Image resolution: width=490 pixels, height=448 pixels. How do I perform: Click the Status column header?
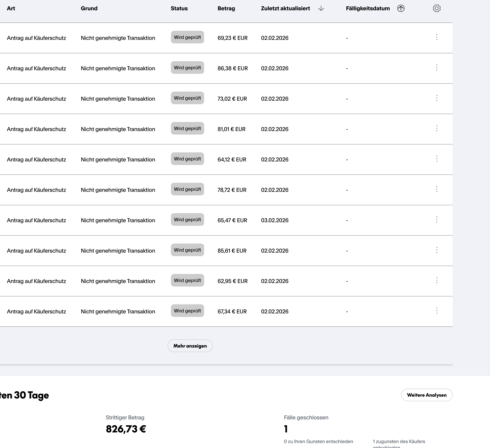(x=179, y=8)
